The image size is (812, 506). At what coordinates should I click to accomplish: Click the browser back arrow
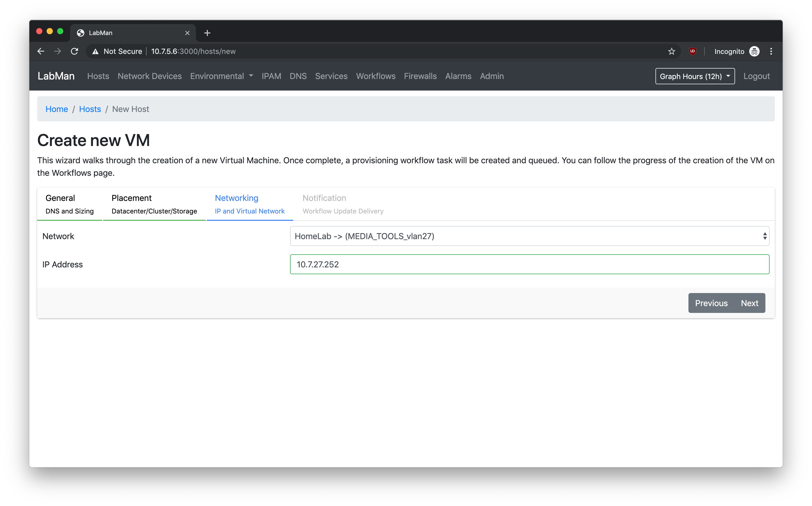41,51
